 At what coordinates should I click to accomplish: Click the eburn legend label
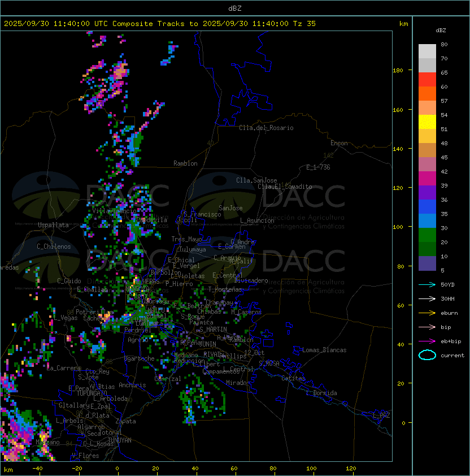point(449,313)
